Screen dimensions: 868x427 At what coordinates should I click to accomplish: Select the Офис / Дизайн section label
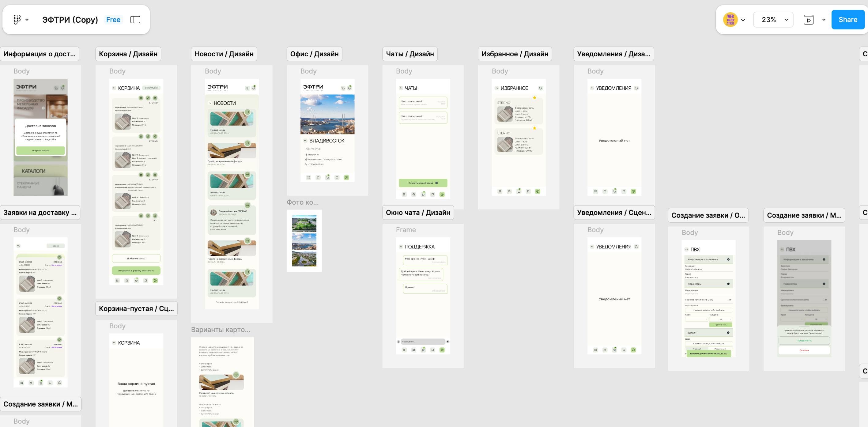pyautogui.click(x=314, y=54)
